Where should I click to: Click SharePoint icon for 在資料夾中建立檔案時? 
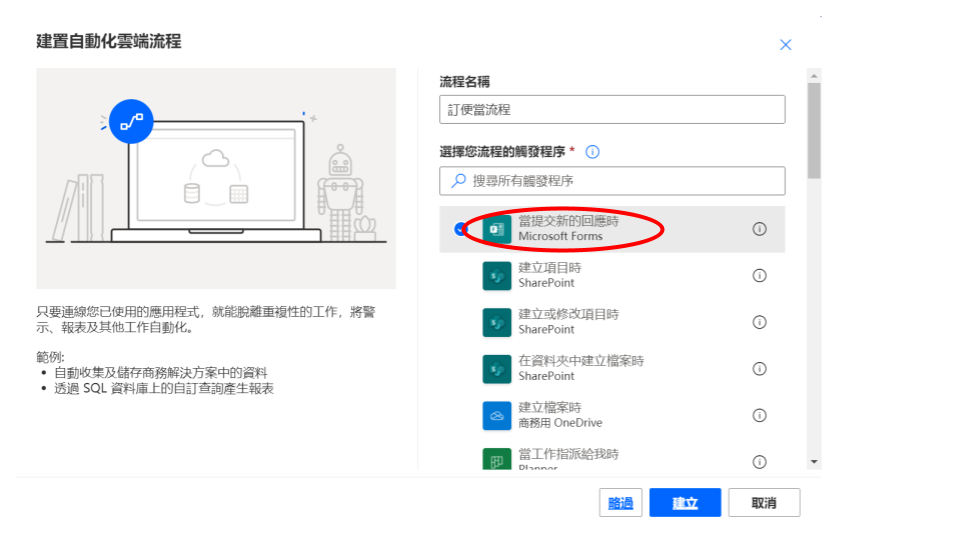click(x=497, y=369)
